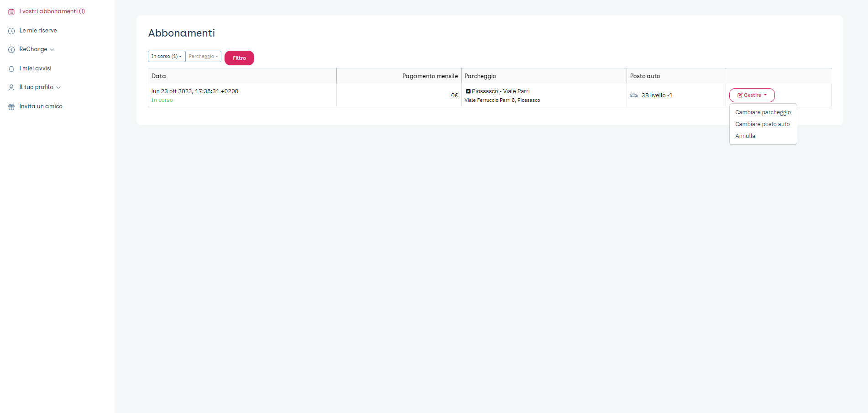Click the parking icon before Piossasco - Viale Parri
The width and height of the screenshot is (868, 413).
468,91
